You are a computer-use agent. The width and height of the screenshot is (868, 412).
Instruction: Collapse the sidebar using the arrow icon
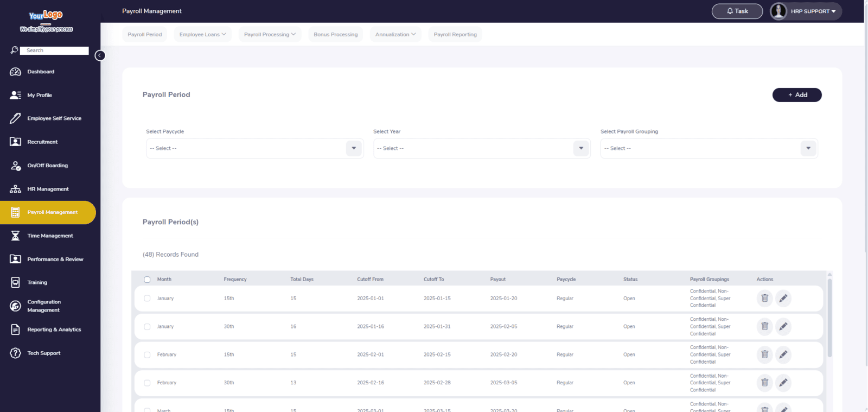(x=100, y=55)
